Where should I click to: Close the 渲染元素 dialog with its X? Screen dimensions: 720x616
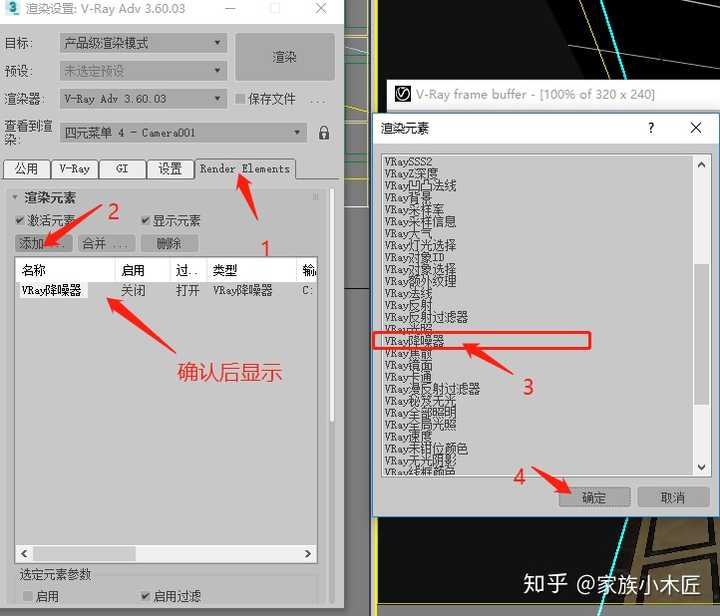[x=696, y=128]
